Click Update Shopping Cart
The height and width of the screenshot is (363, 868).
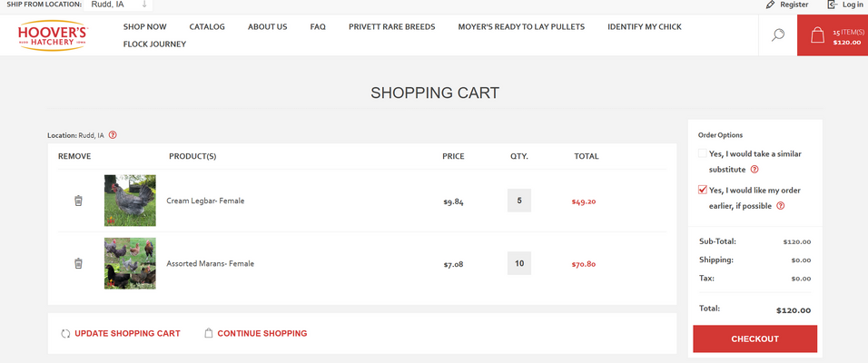[127, 334]
